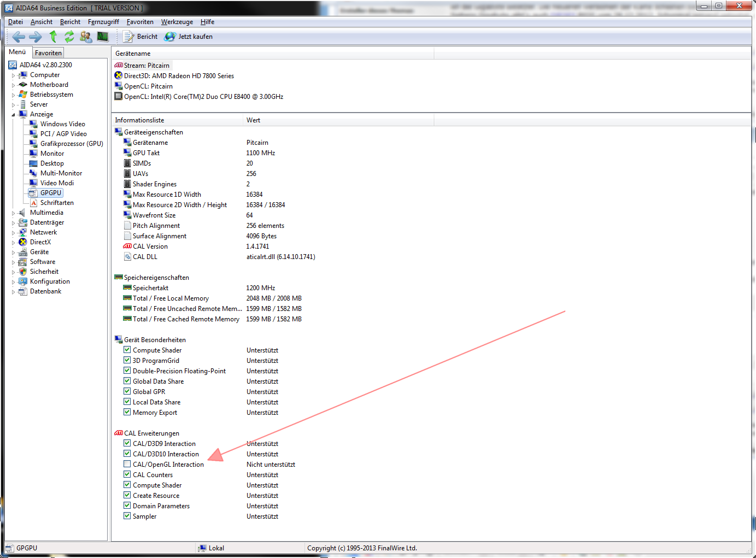Click the Software tree icon
756x558 pixels.
click(23, 262)
